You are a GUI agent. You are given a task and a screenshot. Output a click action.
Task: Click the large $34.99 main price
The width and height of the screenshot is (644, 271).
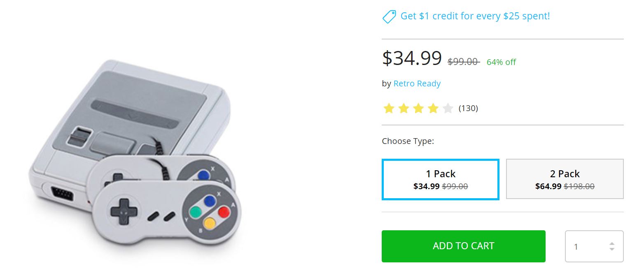click(x=412, y=58)
